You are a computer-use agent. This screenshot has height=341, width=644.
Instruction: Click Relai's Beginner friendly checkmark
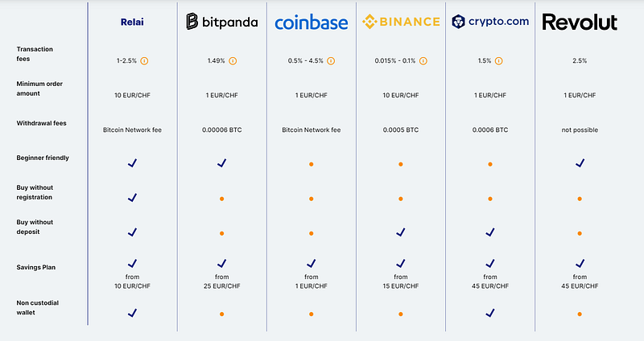tap(132, 163)
